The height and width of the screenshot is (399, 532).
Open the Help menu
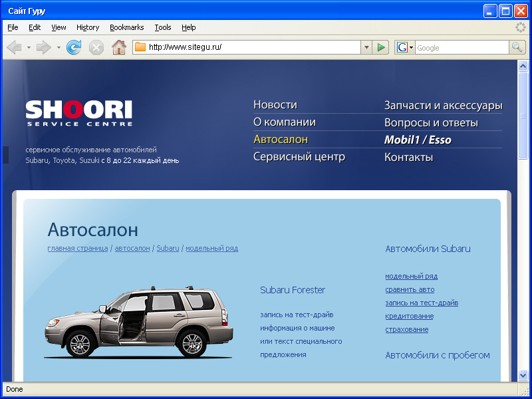point(189,27)
